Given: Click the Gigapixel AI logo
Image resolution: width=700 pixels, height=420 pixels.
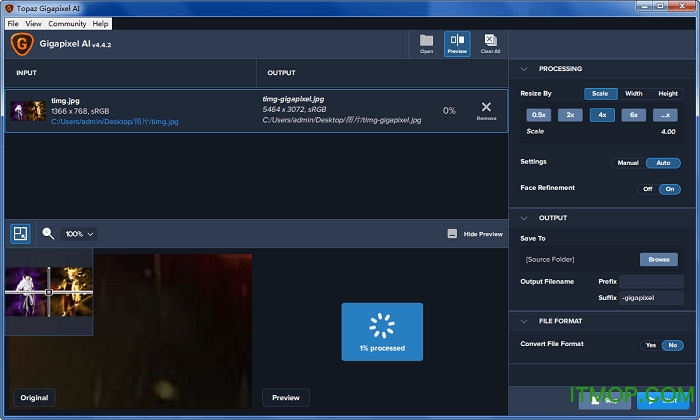Looking at the screenshot, I should point(22,44).
